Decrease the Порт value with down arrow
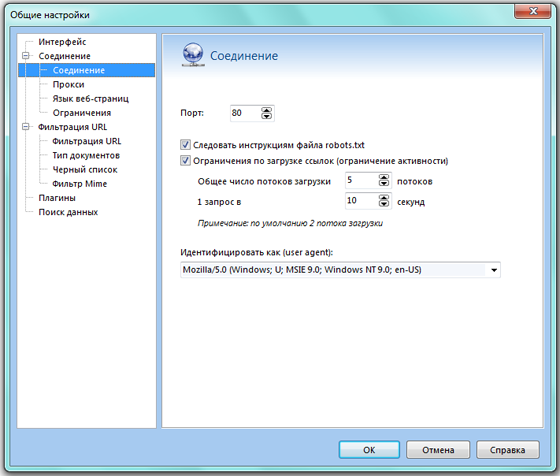 click(x=266, y=116)
